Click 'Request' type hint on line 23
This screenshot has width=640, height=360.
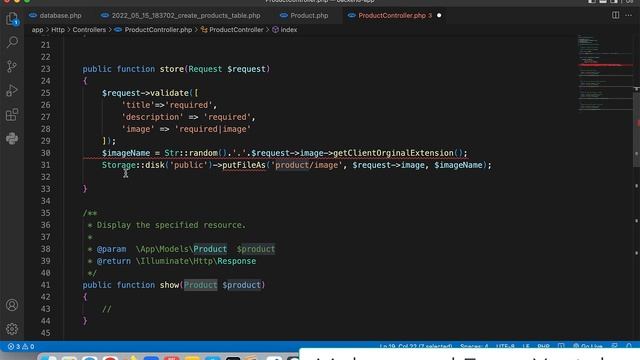coord(205,69)
